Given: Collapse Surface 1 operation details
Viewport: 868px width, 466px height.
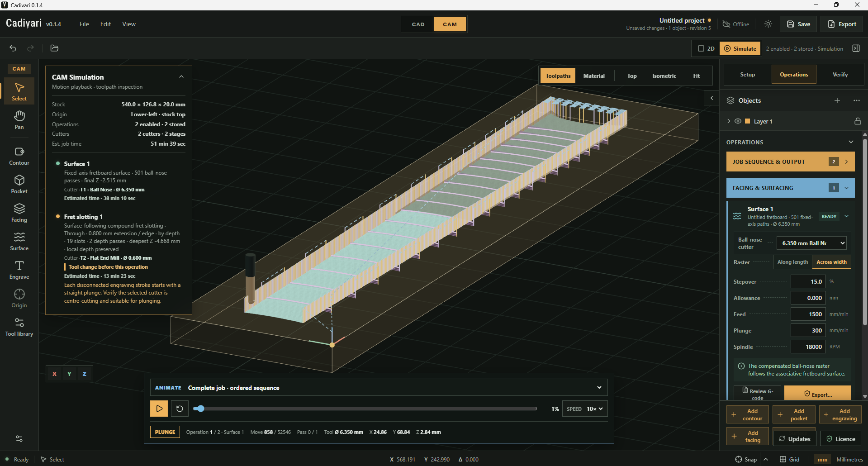Looking at the screenshot, I should [846, 216].
